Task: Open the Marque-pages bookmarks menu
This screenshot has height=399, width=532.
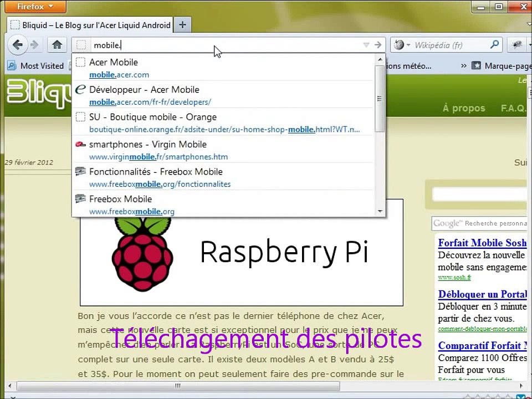Action: (x=502, y=66)
